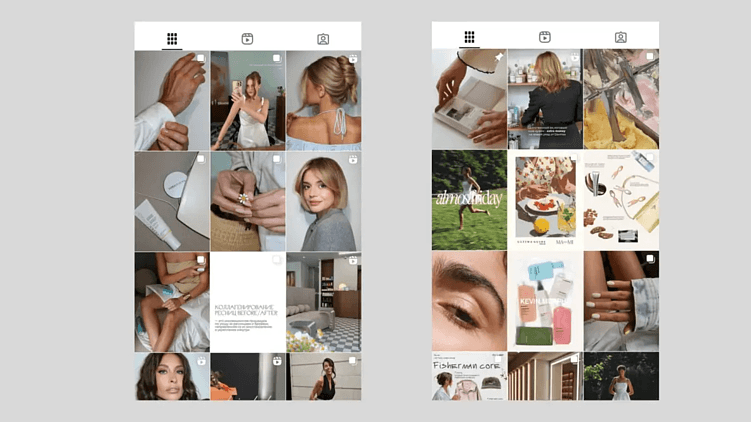Click reel icon on dark wavy hair portrait
This screenshot has height=422, width=751.
point(201,361)
